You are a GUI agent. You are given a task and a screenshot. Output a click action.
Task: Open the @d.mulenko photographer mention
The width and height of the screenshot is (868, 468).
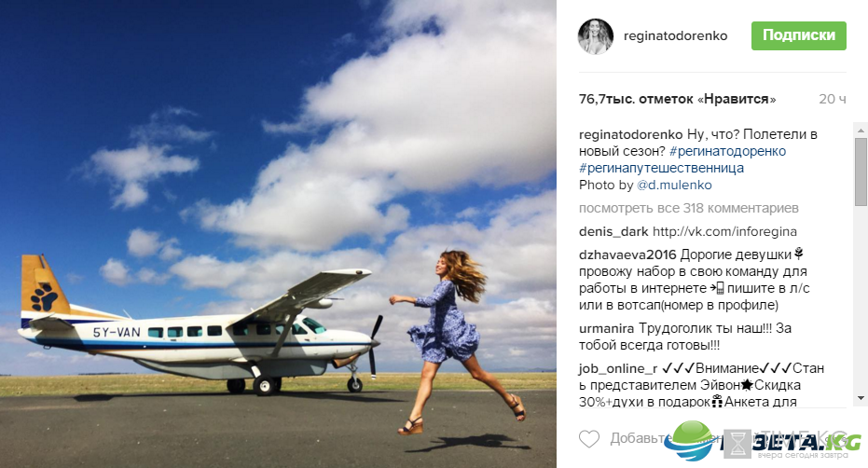pos(674,185)
